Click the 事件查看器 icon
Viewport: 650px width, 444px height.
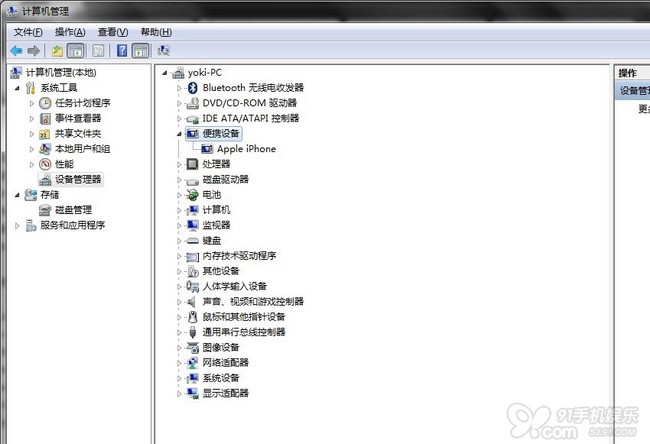coord(45,119)
